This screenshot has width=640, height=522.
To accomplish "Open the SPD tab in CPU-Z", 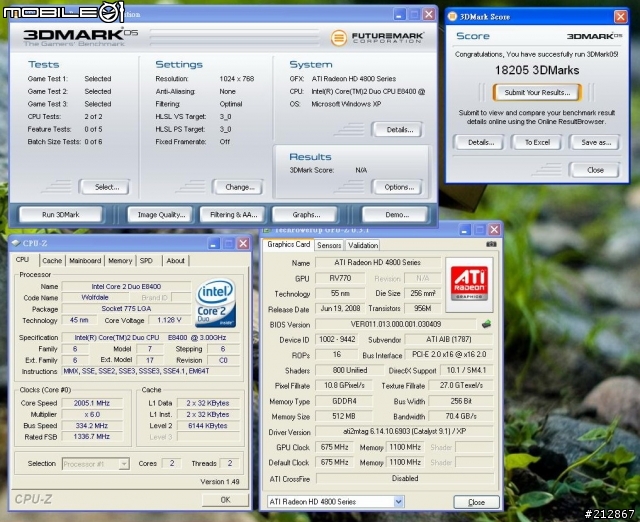I will coord(146,260).
